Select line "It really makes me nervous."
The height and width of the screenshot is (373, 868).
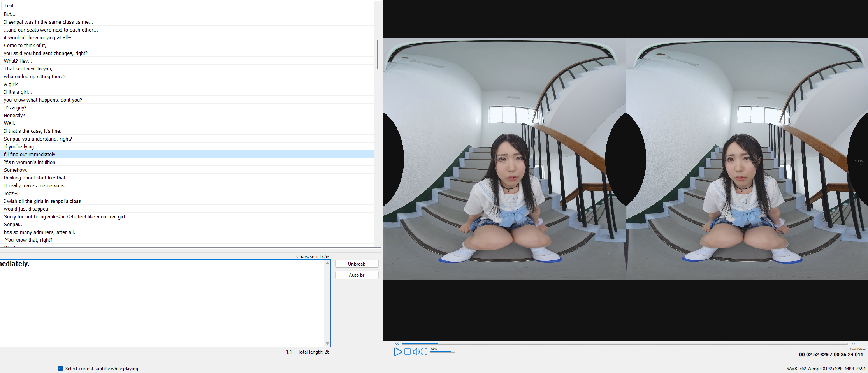point(188,186)
